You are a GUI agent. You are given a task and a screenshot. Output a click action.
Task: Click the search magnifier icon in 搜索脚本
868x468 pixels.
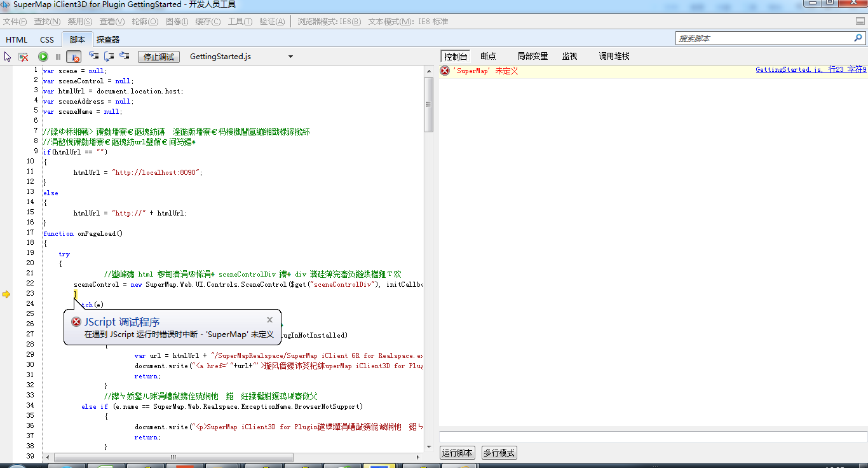coord(858,38)
